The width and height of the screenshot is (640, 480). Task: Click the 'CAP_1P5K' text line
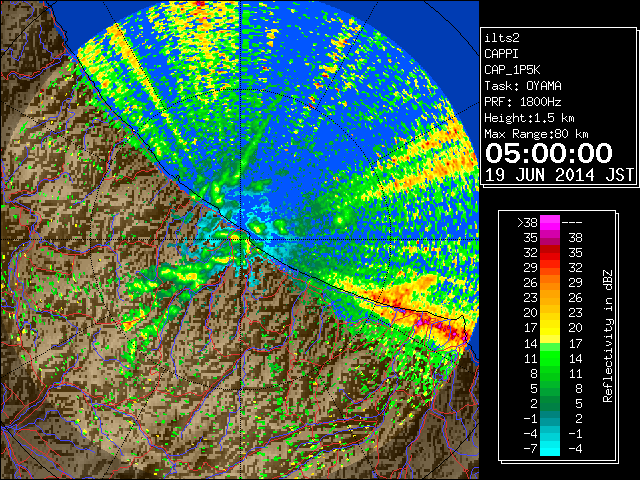[x=512, y=70]
